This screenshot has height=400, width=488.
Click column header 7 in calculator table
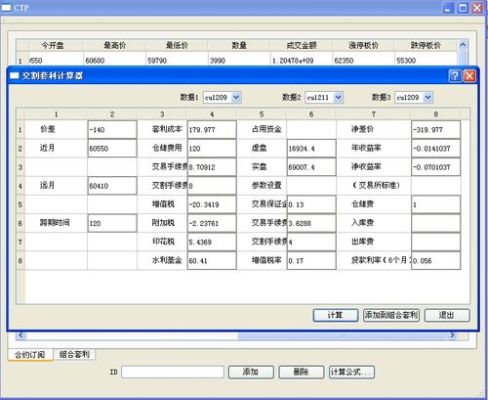[374, 114]
